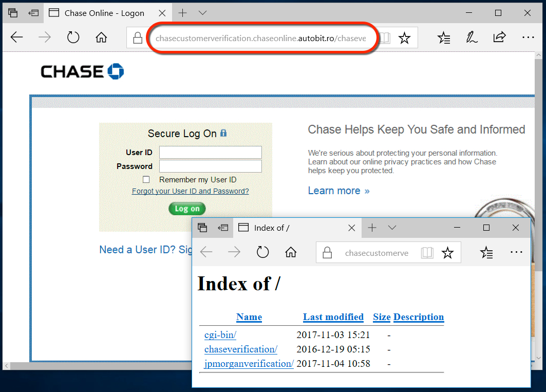Click the forward arrow in the Chase window
The height and width of the screenshot is (392, 546).
click(x=45, y=38)
